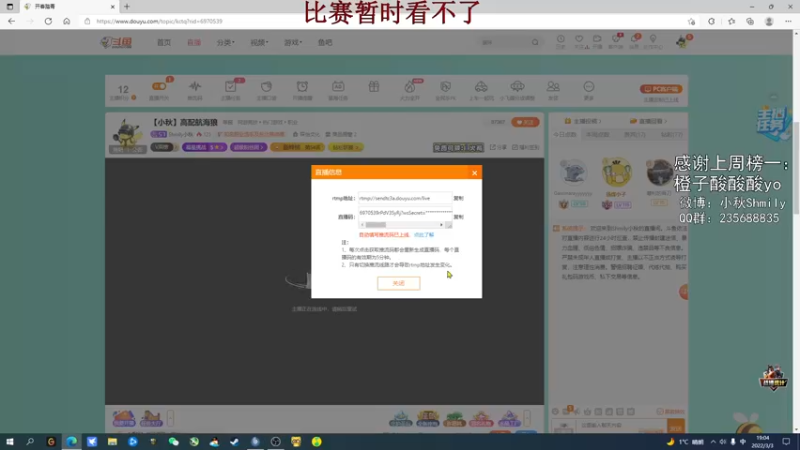Open the browser profile avatar
The image size is (800, 450).
pos(769,21)
